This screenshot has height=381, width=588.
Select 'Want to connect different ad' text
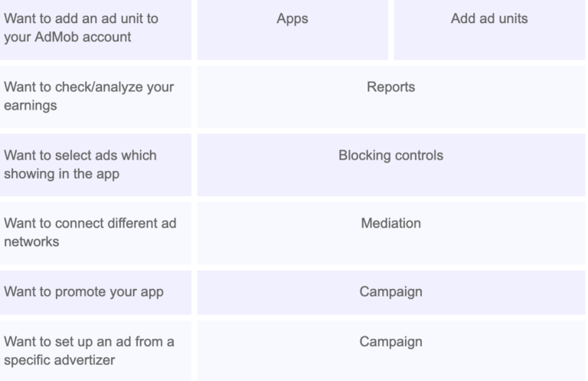tap(90, 223)
